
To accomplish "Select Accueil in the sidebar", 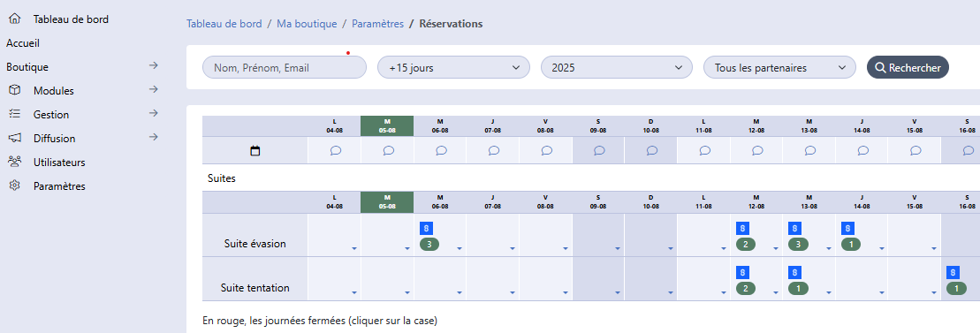I will pyautogui.click(x=23, y=43).
